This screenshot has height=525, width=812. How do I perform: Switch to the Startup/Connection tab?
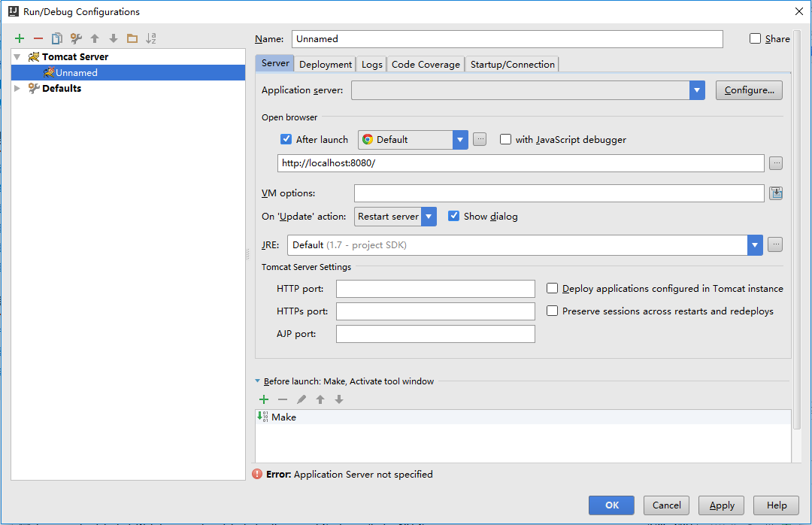(512, 64)
